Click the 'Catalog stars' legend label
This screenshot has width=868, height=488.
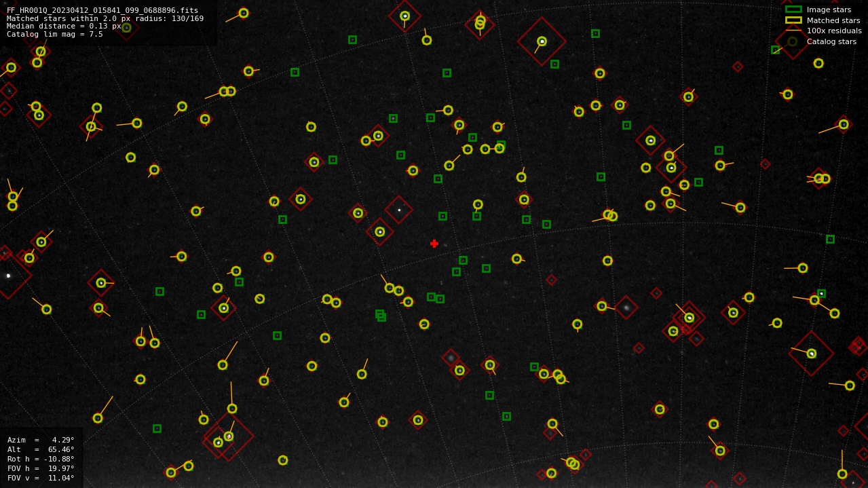coord(831,41)
